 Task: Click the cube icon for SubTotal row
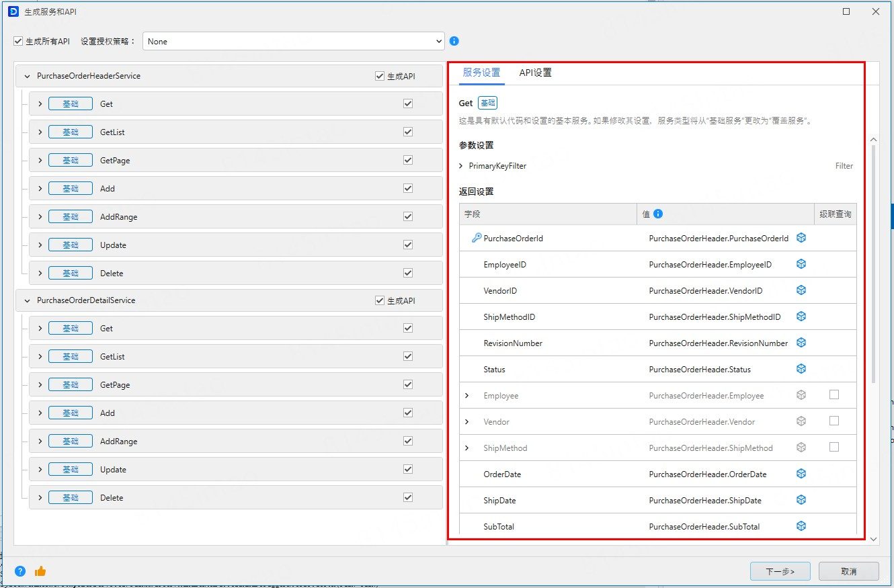(801, 526)
